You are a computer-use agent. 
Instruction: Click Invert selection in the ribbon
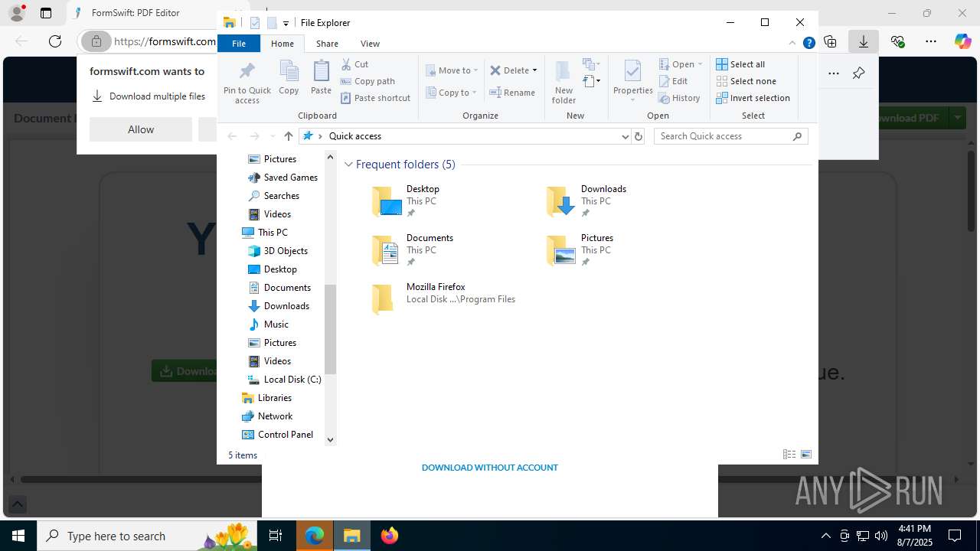[x=753, y=98]
